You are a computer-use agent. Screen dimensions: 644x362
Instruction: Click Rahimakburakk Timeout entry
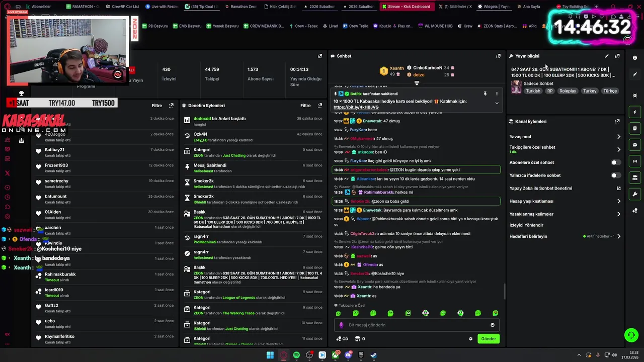click(106, 277)
